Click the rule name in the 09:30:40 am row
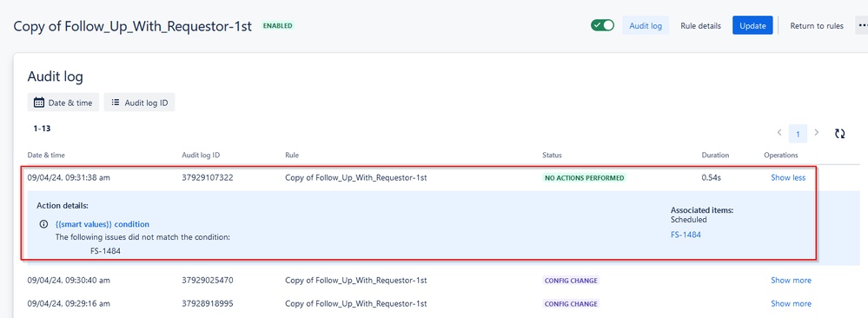The height and width of the screenshot is (318, 868). pyautogui.click(x=356, y=281)
